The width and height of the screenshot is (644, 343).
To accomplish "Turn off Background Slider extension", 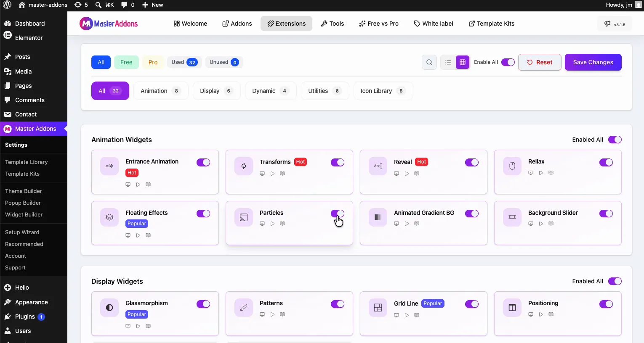I will [x=606, y=214].
